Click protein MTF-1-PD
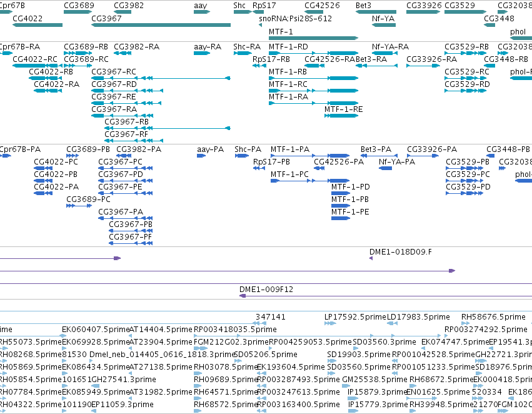This screenshot has height=414, width=532. pos(351,186)
